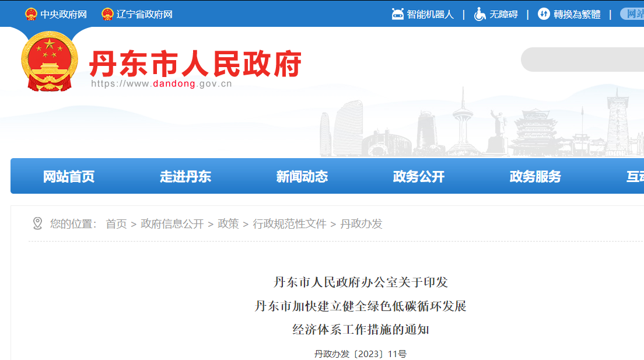Click the emblem icon beside 辽宁省政府网
The height and width of the screenshot is (360, 644).
[107, 14]
